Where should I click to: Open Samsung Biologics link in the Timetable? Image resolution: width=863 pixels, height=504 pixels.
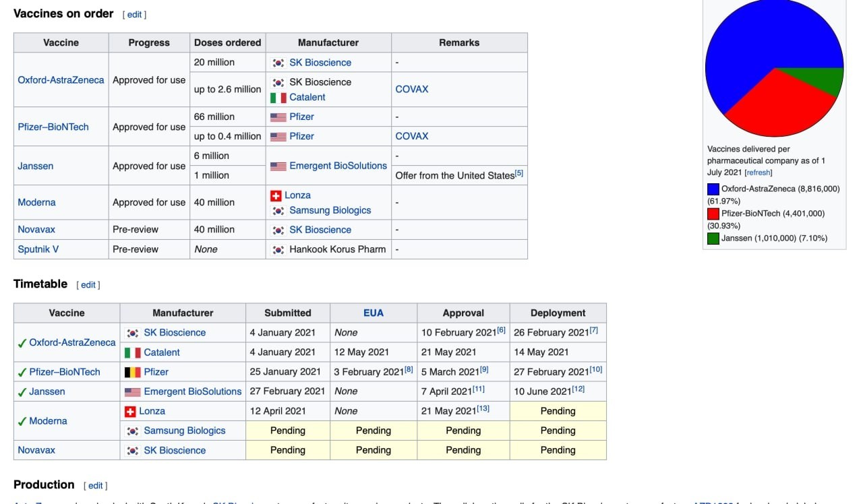185,431
